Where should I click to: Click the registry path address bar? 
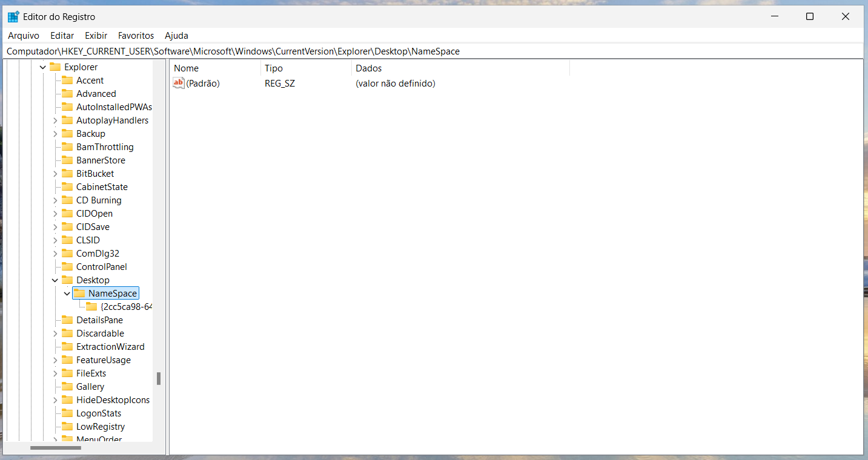pyautogui.click(x=434, y=51)
